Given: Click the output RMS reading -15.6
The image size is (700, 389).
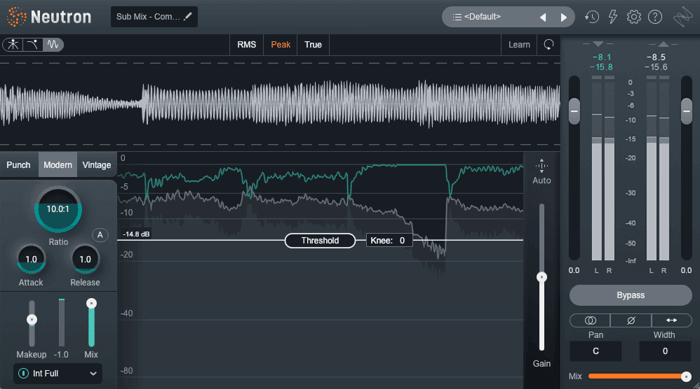Looking at the screenshot, I should coord(656,67).
